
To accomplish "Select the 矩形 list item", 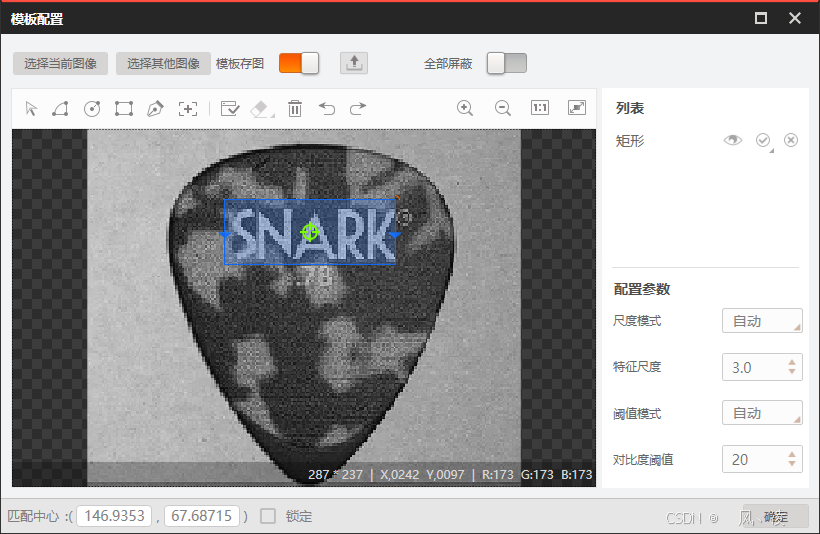I will [630, 141].
